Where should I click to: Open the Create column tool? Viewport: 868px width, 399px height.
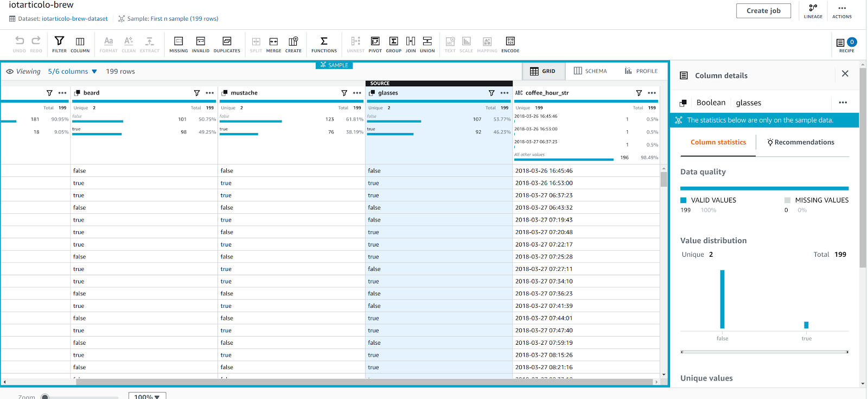293,45
